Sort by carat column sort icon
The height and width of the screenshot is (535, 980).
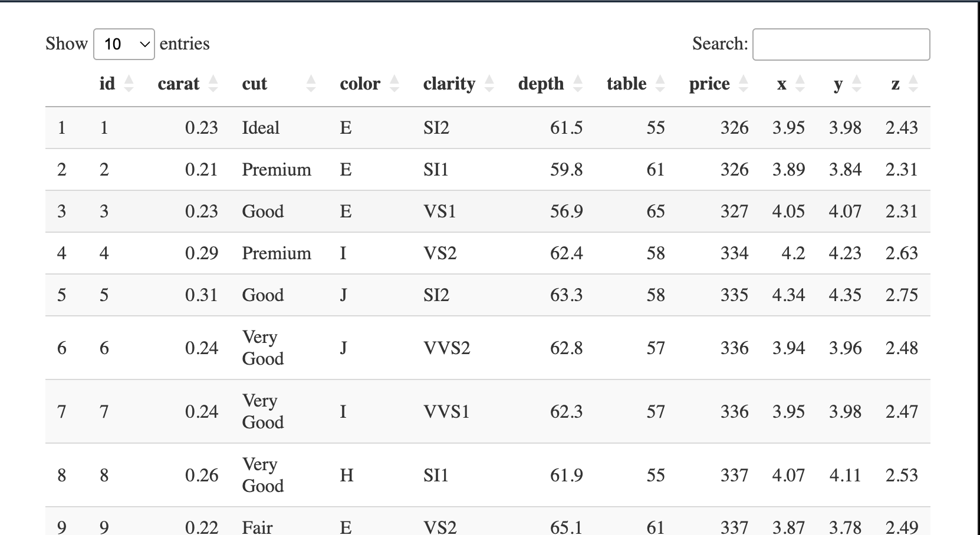[x=213, y=84]
